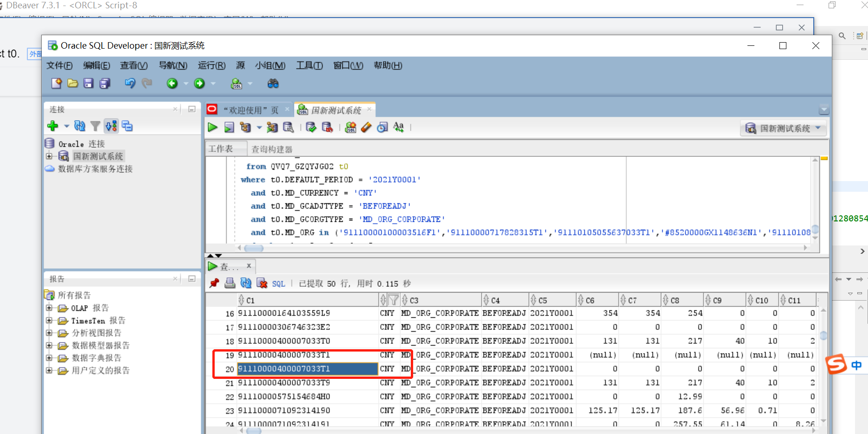Image resolution: width=868 pixels, height=434 pixels.
Task: Open the 帮助(H) menu
Action: point(388,65)
